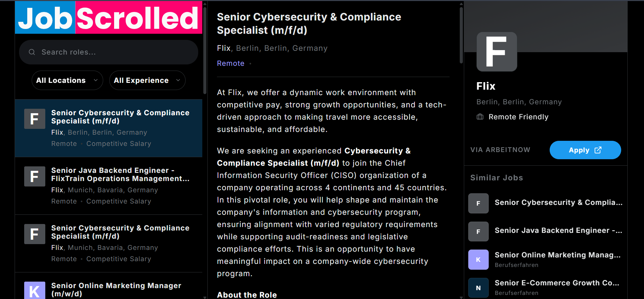Click the search magnifier icon
The width and height of the screenshot is (644, 299).
32,52
